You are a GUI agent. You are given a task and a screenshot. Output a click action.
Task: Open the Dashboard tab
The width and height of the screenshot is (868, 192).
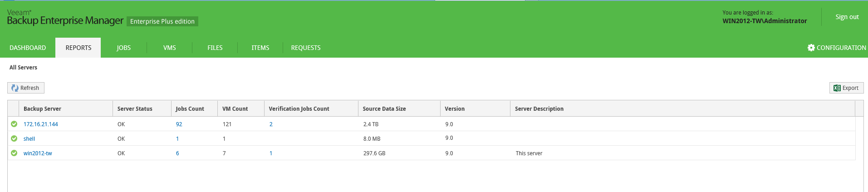[28, 48]
